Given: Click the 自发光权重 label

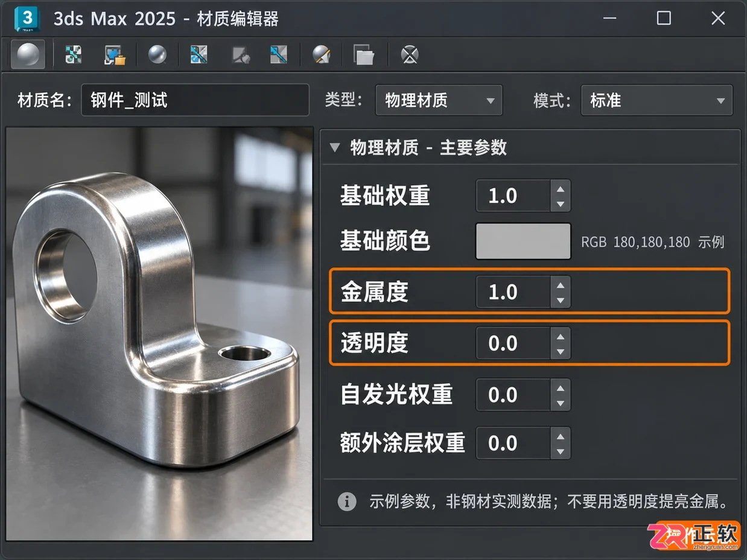Looking at the screenshot, I should [x=396, y=395].
